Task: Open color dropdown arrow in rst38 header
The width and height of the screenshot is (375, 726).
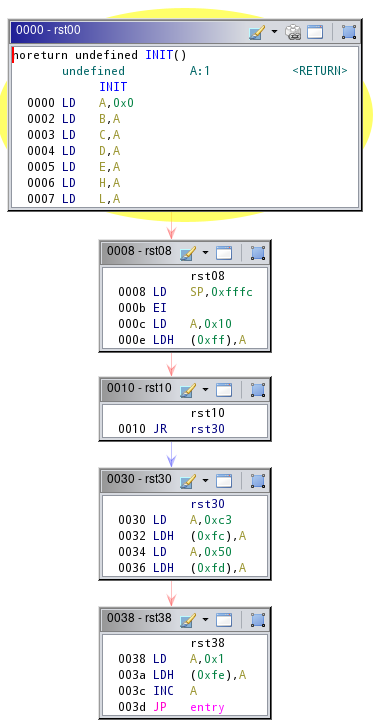Action: 205,620
